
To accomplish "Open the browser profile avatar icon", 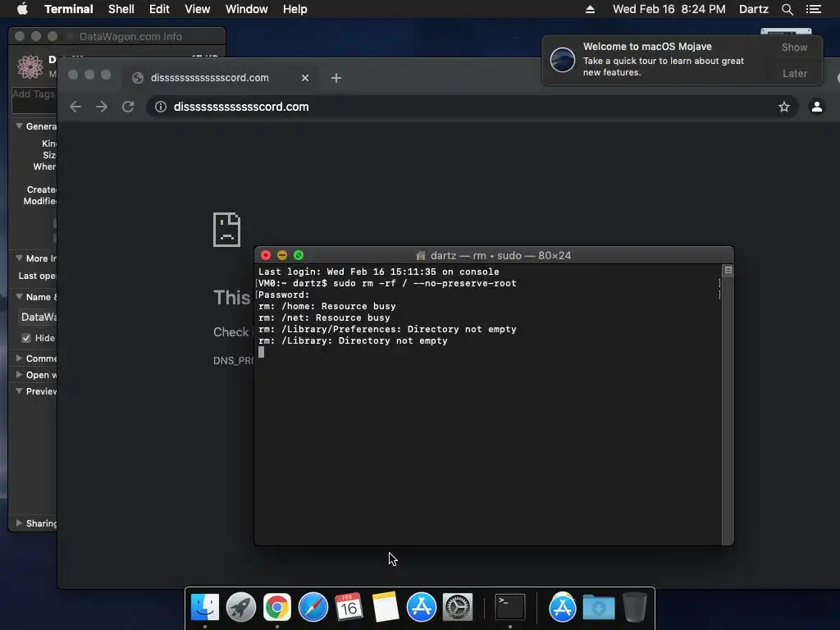I will [x=817, y=107].
